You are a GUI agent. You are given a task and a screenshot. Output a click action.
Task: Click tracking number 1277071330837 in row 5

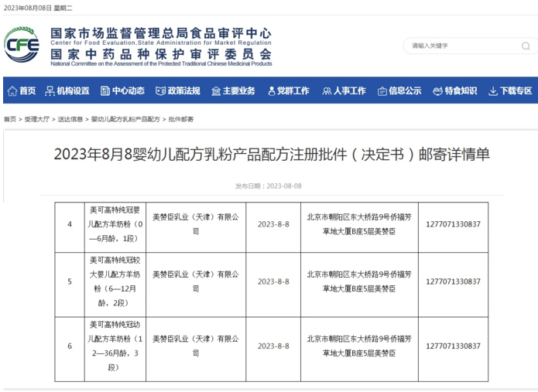click(454, 281)
